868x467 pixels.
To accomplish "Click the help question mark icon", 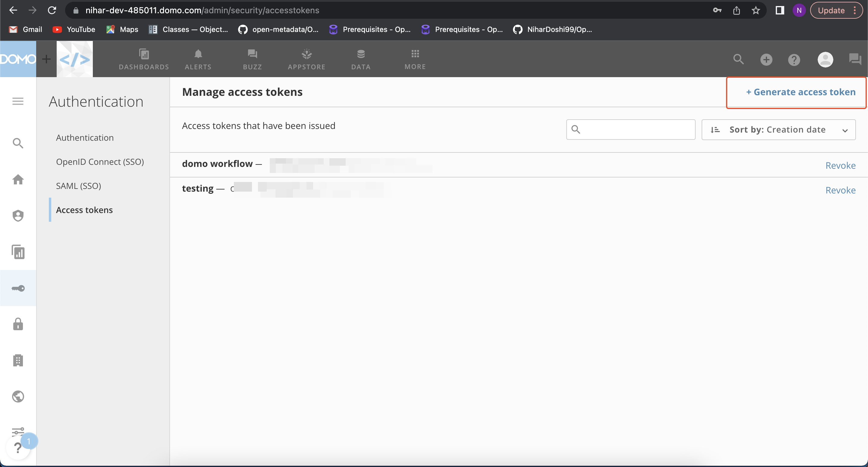I will pos(794,59).
